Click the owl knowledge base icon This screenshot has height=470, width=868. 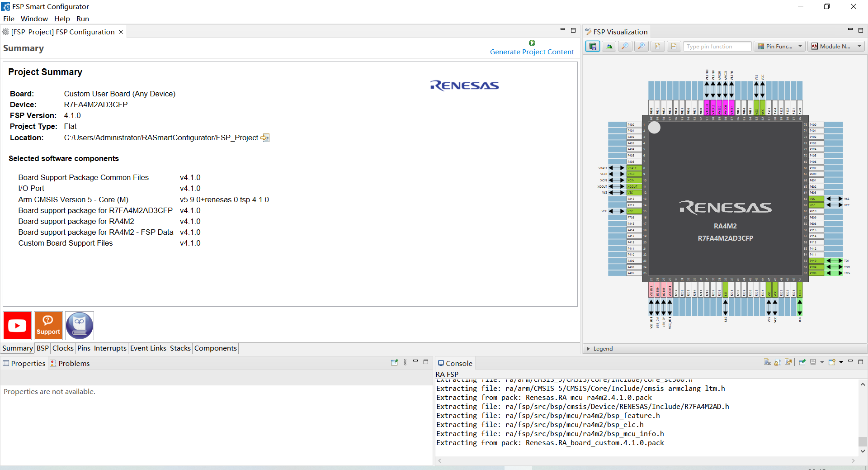80,326
